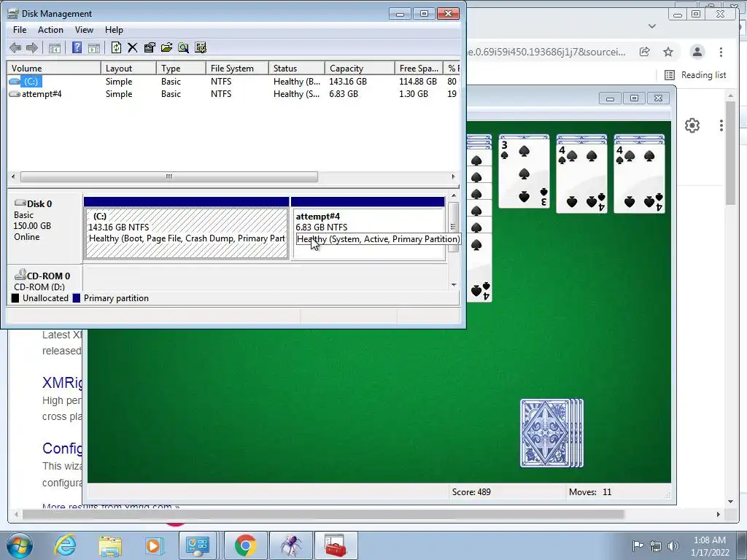Click the Forward arrow in Disk Management toolbar
Viewport: 747px width, 560px height.
(x=32, y=47)
